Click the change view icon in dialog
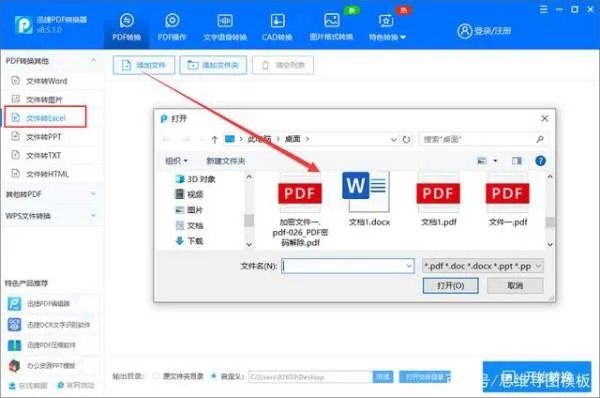The height and width of the screenshot is (398, 600). point(482,161)
